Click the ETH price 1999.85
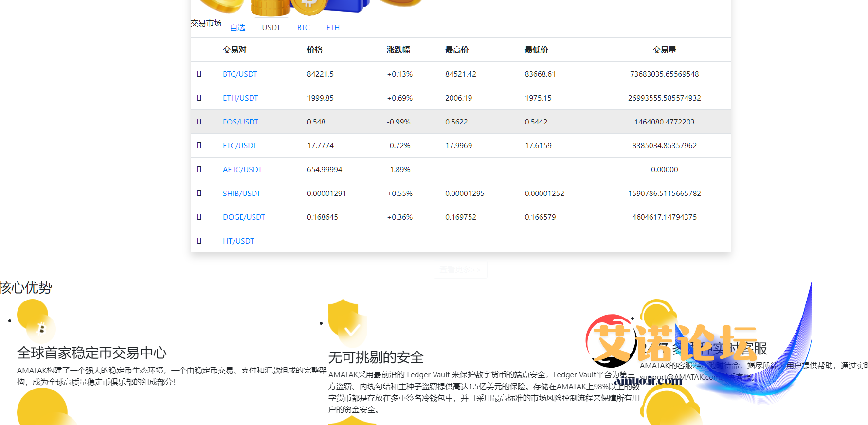This screenshot has width=868, height=425. [x=320, y=98]
